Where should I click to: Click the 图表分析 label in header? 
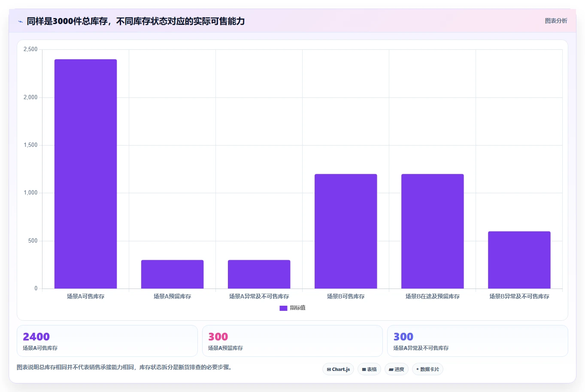point(556,21)
